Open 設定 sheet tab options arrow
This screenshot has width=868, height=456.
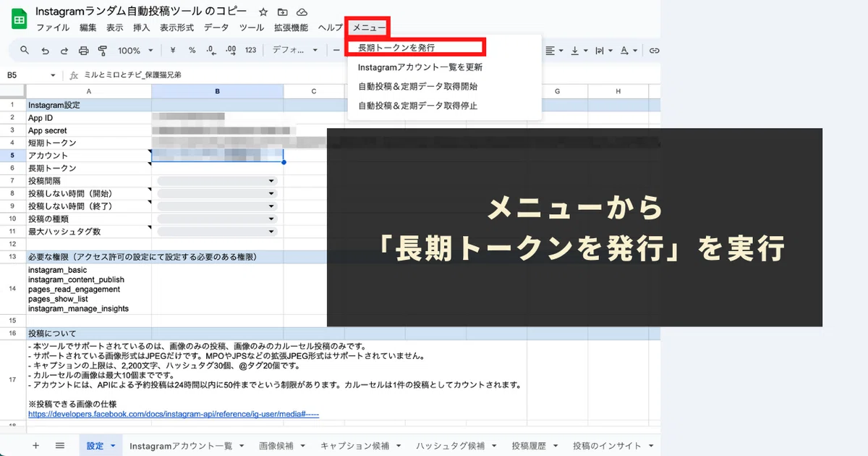[113, 446]
